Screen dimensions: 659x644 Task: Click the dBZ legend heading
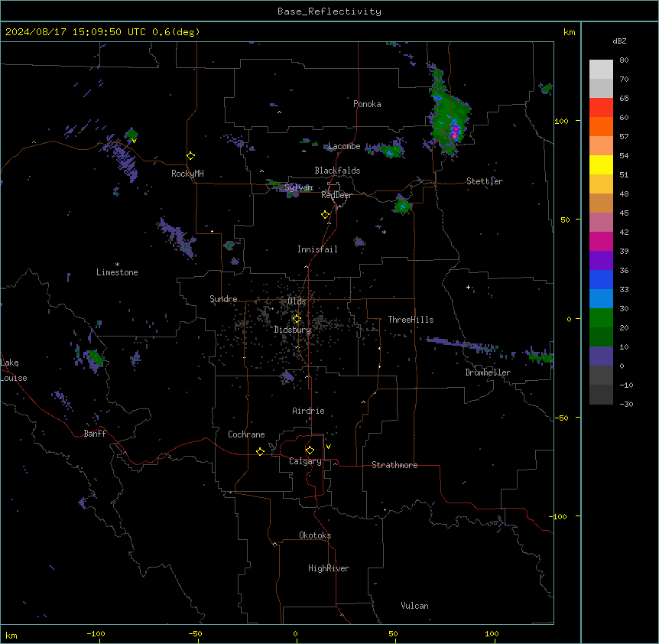(619, 41)
